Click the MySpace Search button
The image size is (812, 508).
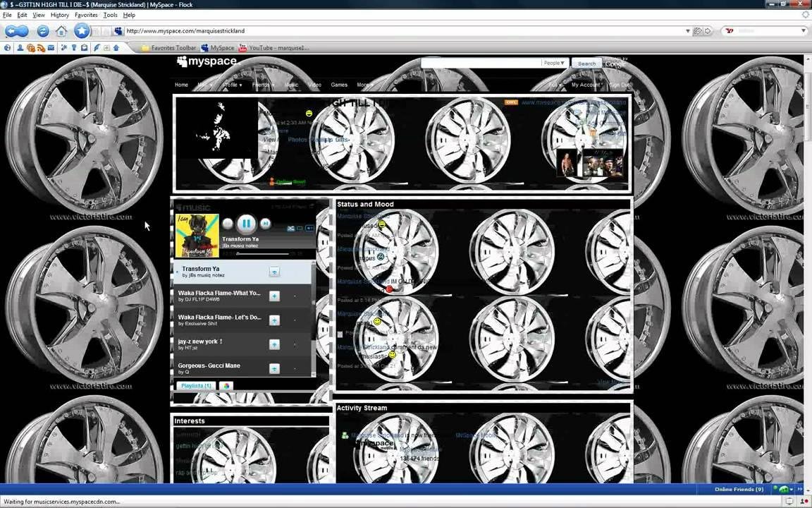coord(586,64)
